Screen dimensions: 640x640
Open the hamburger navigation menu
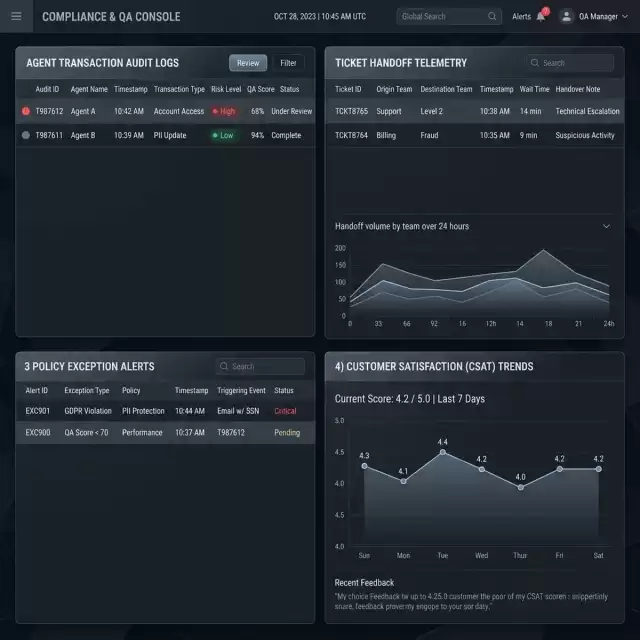tap(16, 16)
